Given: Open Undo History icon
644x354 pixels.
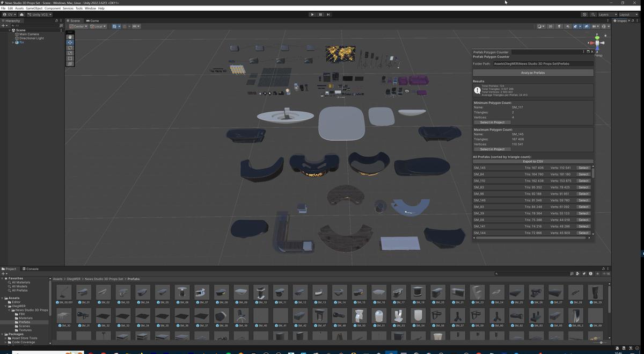Looking at the screenshot, I should 584,15.
